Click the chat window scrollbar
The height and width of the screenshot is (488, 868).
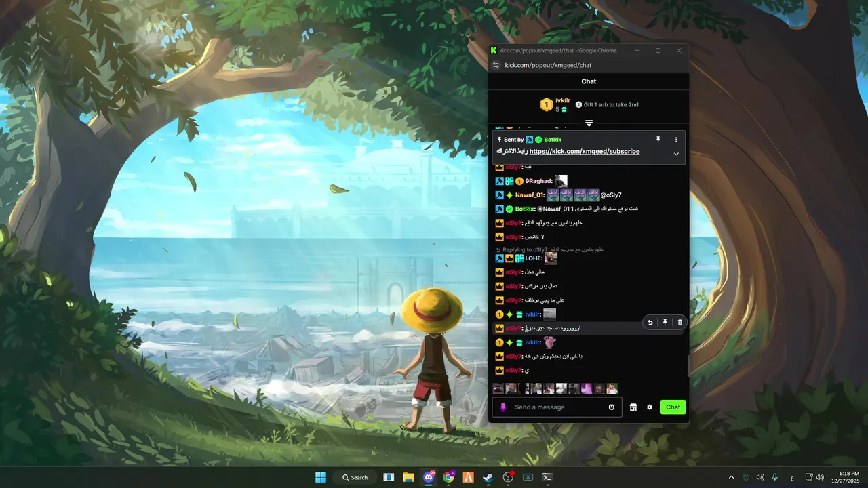(x=688, y=366)
